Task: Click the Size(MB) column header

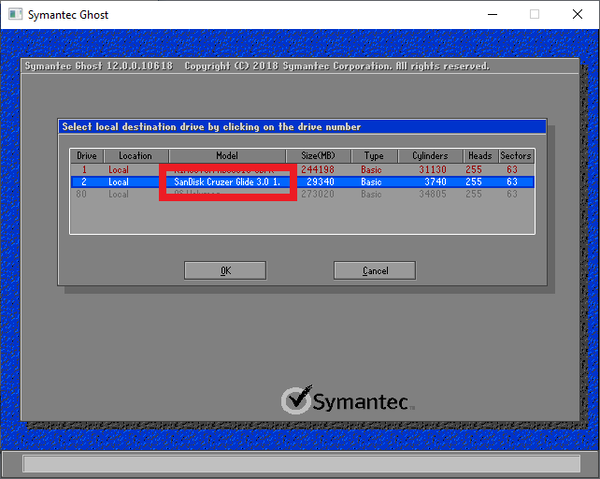Action: pos(320,156)
